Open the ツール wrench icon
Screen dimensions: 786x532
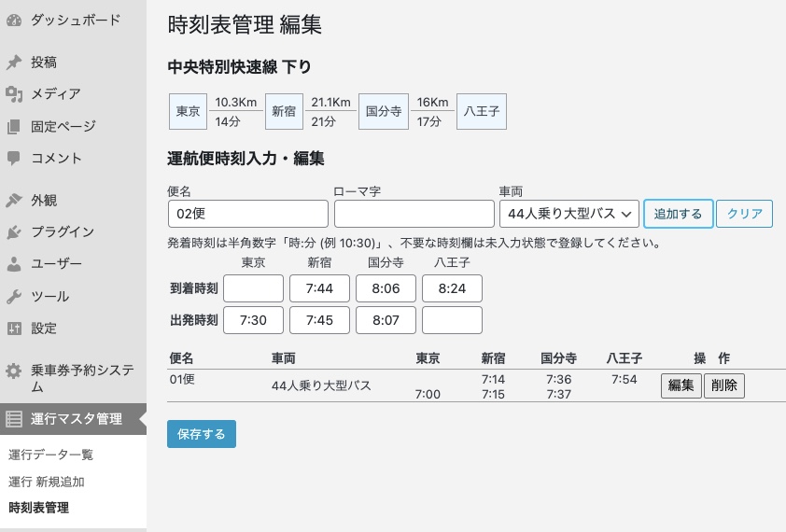[x=14, y=297]
